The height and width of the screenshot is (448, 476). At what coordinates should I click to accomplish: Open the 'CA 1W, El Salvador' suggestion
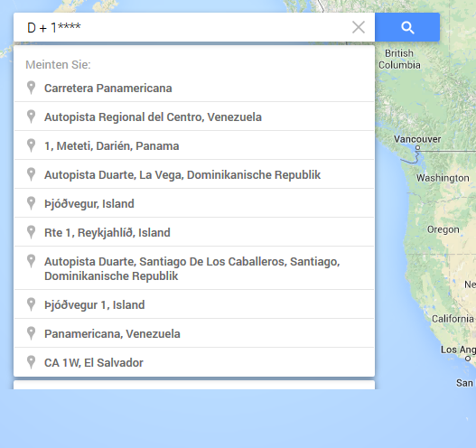click(x=194, y=362)
